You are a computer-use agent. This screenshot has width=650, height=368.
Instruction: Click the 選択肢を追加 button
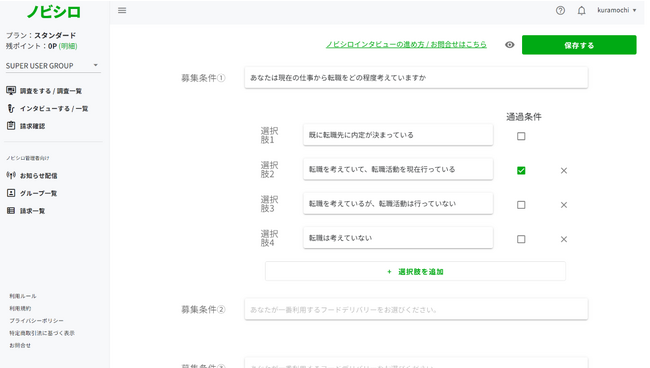(x=415, y=271)
